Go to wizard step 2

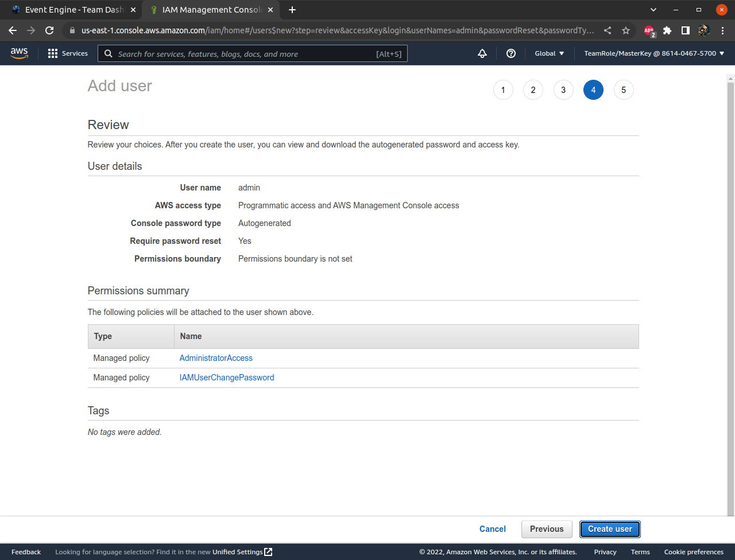[533, 90]
